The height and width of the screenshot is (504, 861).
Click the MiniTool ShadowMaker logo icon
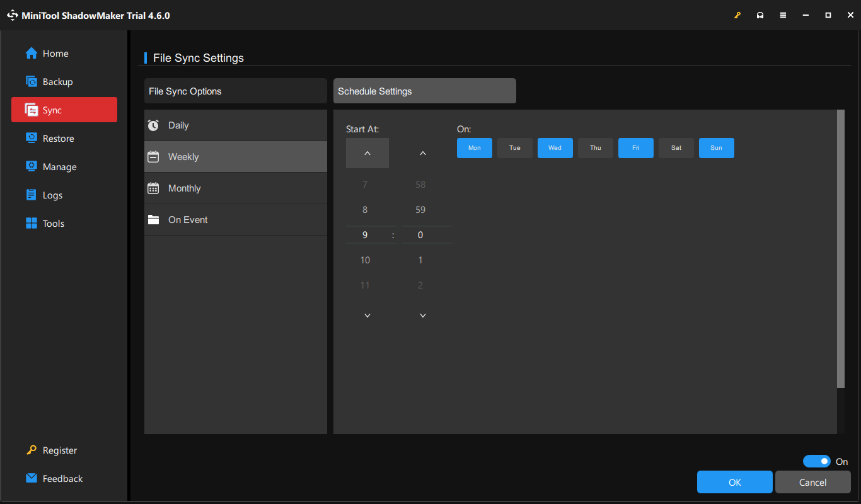(x=13, y=15)
